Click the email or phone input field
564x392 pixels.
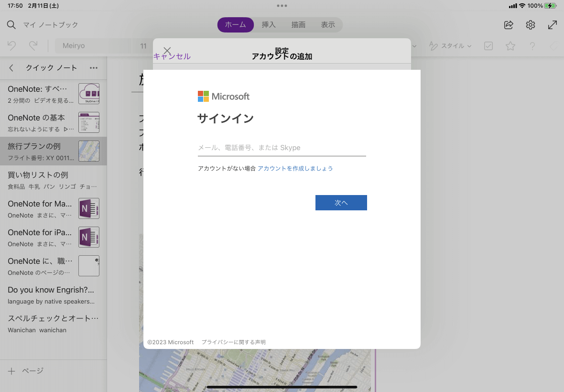click(282, 147)
